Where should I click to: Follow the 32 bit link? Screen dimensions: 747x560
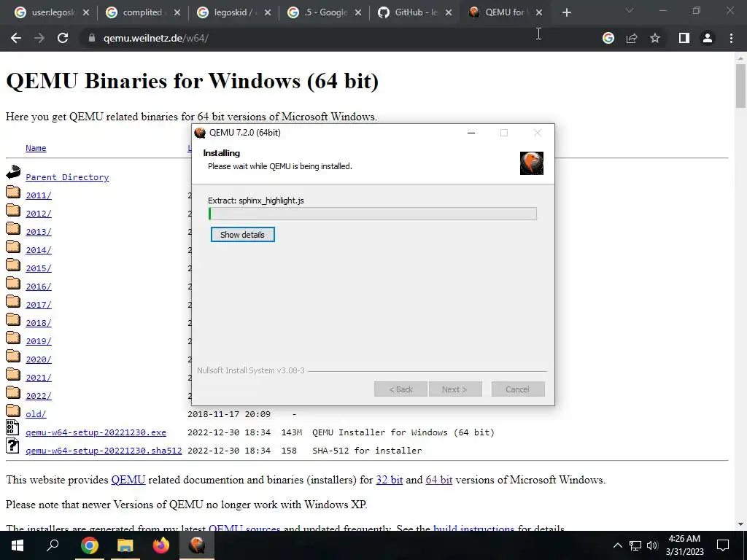(390, 480)
